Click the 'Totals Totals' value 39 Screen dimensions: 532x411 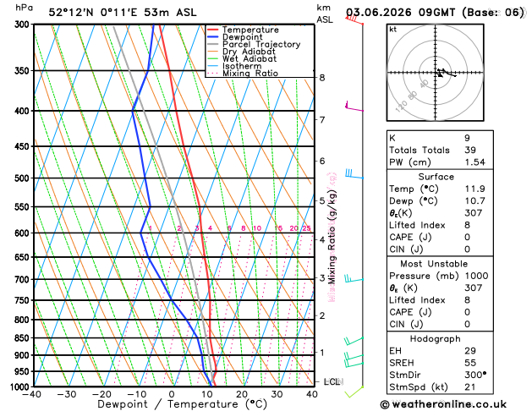pyautogui.click(x=470, y=150)
